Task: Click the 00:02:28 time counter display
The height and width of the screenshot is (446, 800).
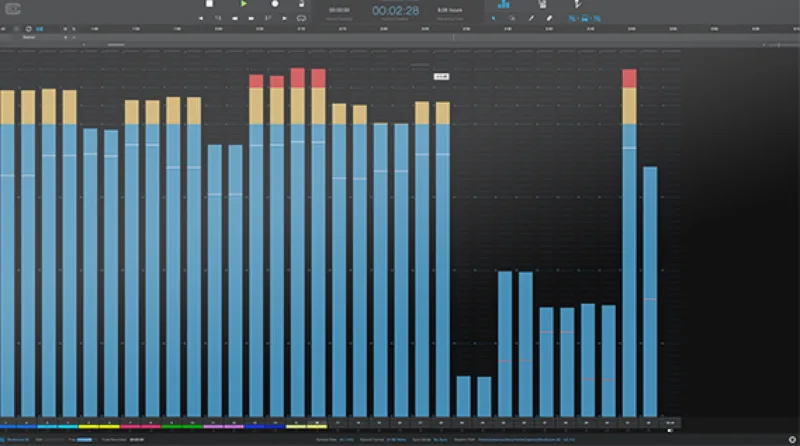Action: click(395, 11)
